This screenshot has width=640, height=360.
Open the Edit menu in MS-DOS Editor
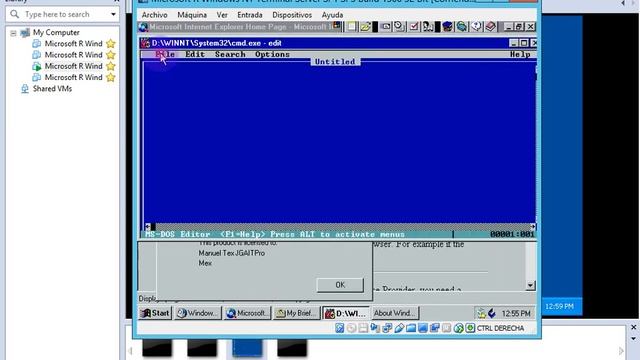coord(195,54)
